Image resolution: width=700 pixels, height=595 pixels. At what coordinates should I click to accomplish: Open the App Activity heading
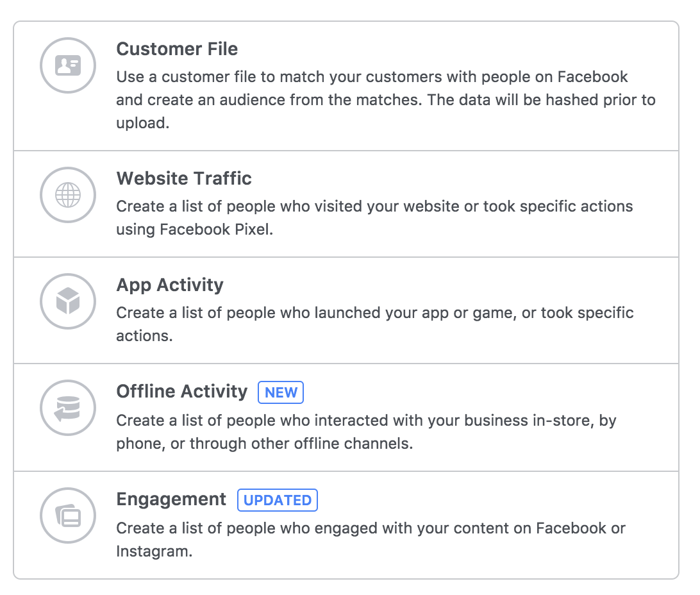[x=170, y=285]
